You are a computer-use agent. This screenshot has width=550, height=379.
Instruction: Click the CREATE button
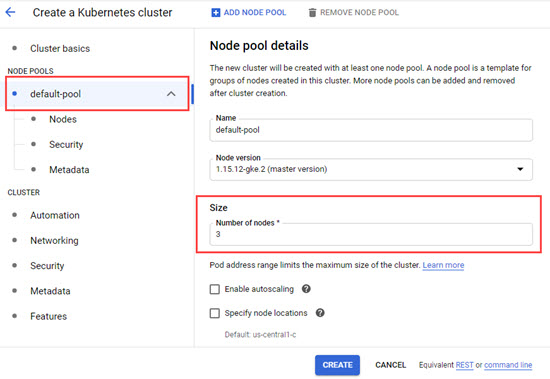coord(337,365)
